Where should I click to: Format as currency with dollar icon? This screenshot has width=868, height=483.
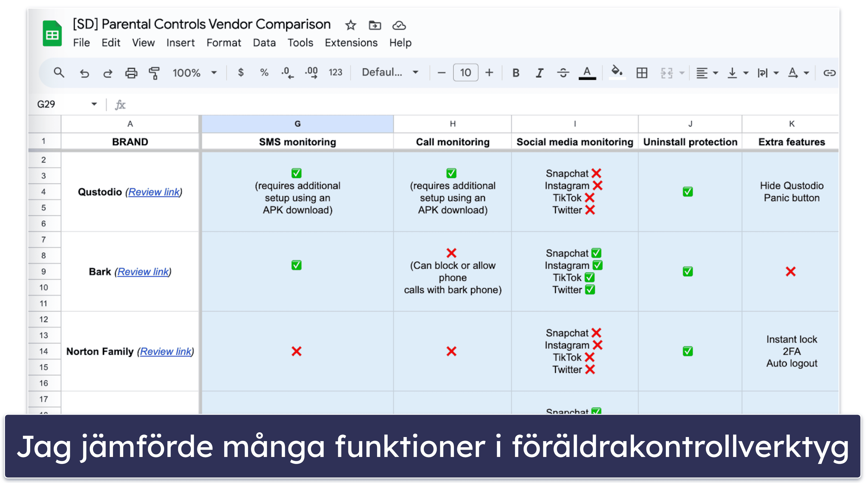[240, 72]
